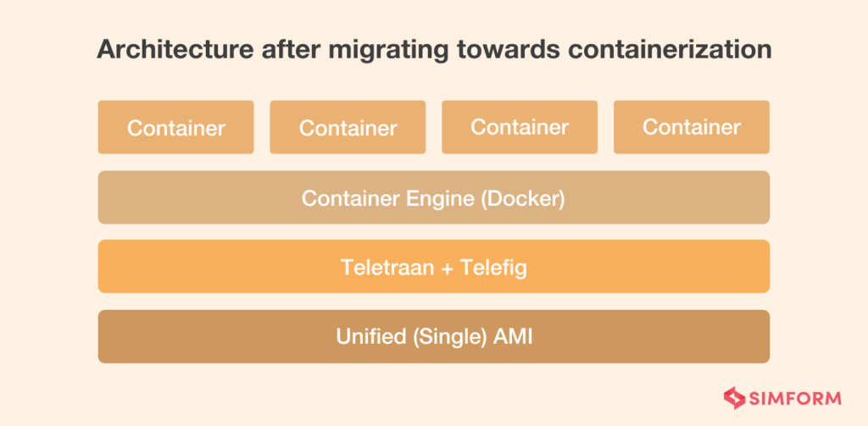This screenshot has width=868, height=426.
Task: Select the first Container box
Action: point(175,128)
